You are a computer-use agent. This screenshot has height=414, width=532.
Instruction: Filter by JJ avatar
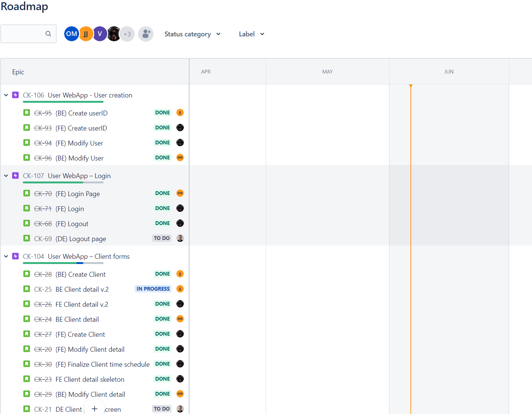86,34
